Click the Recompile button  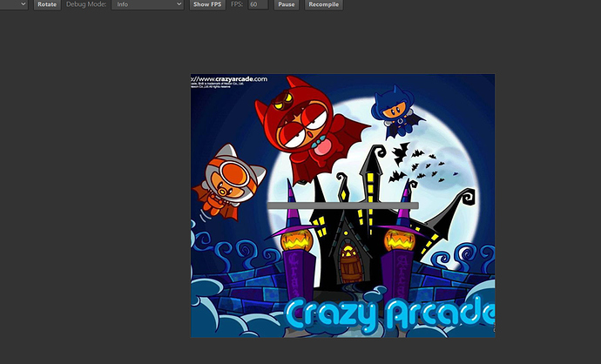point(324,4)
